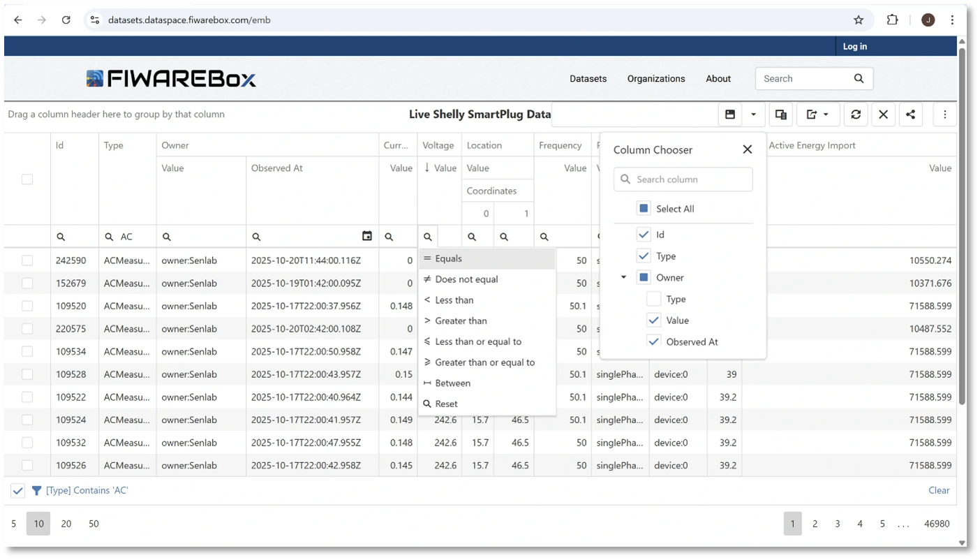Check the Type checkbox under Owner
Screen dimensions: 980x560
[653, 298]
